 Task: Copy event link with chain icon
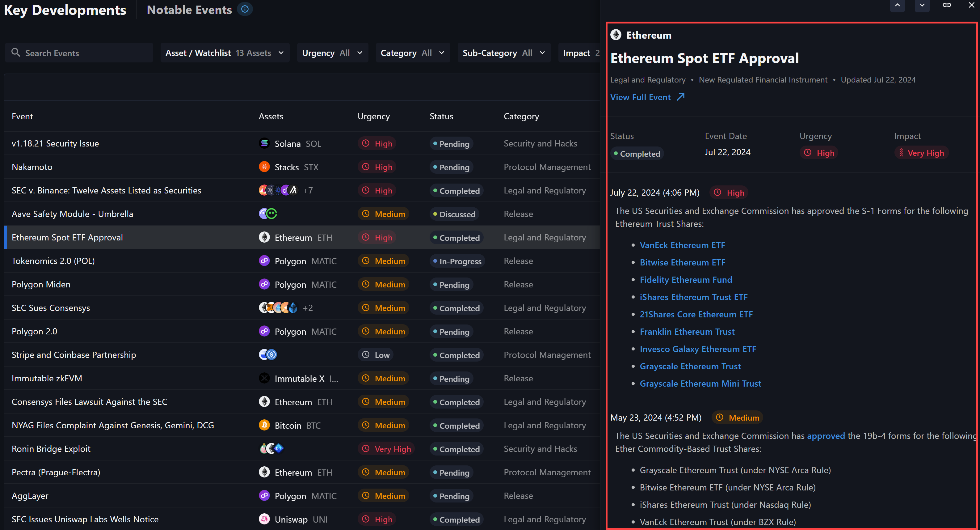click(947, 5)
